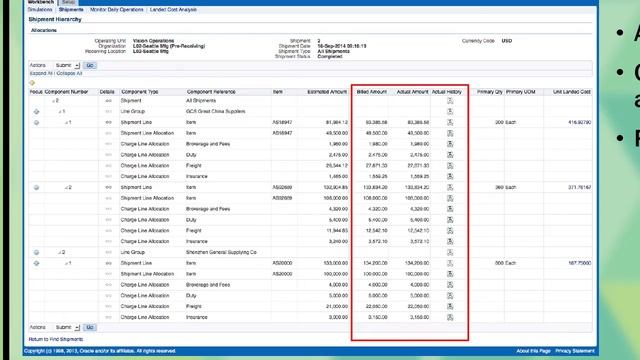This screenshot has height=360, width=640.
Task: Open Actual History for All Shipments row
Action: coord(450,100)
